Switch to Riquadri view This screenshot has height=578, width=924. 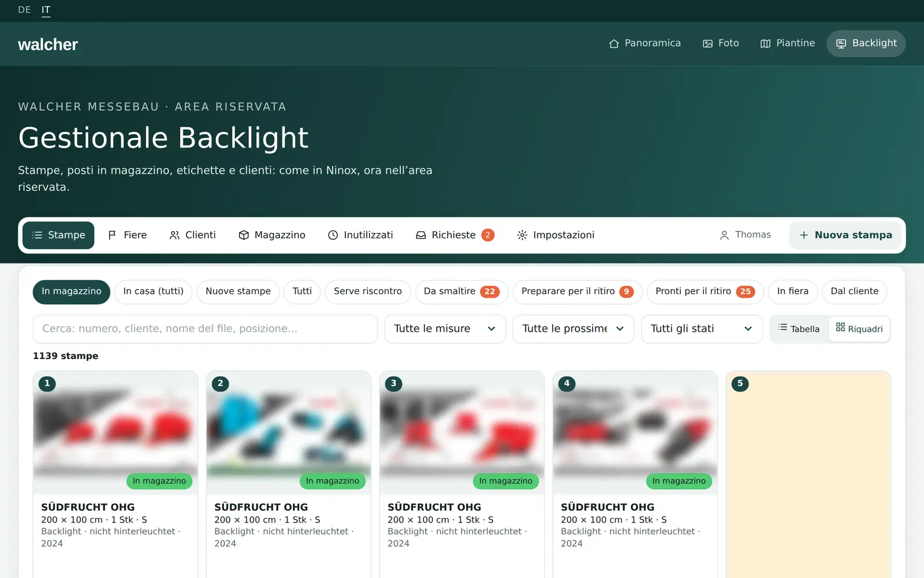(859, 329)
